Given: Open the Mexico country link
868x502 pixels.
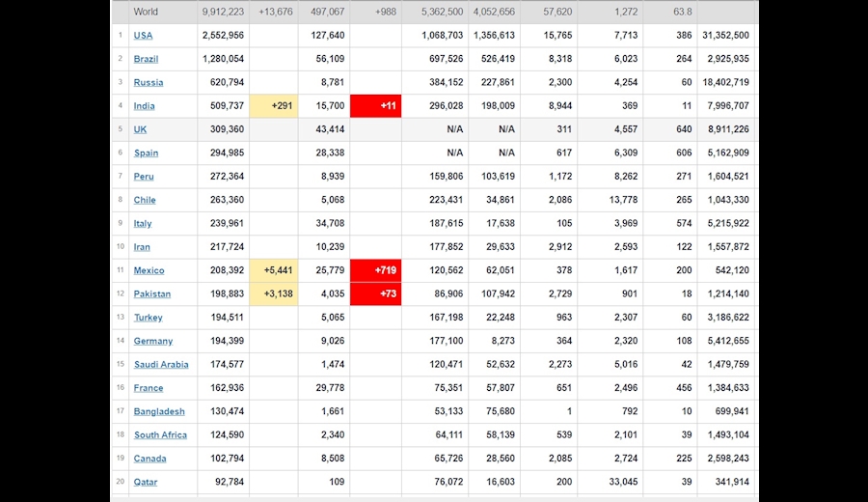Looking at the screenshot, I should click(x=149, y=270).
